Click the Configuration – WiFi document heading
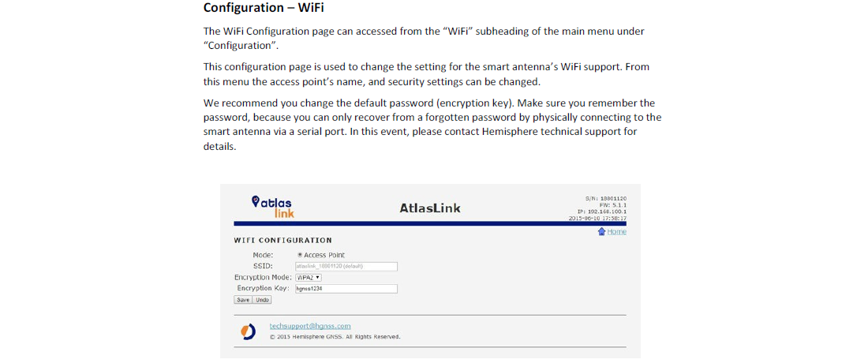This screenshot has width=868, height=363. [x=264, y=8]
